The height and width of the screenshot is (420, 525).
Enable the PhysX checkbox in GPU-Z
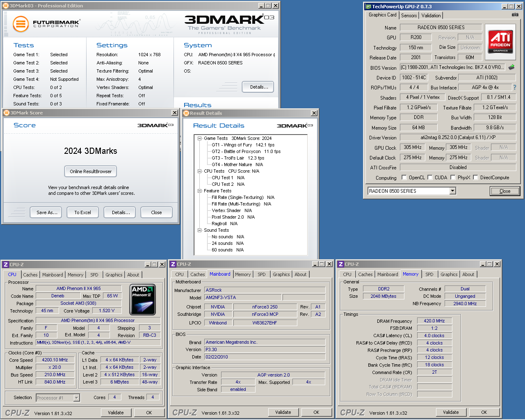[453, 178]
